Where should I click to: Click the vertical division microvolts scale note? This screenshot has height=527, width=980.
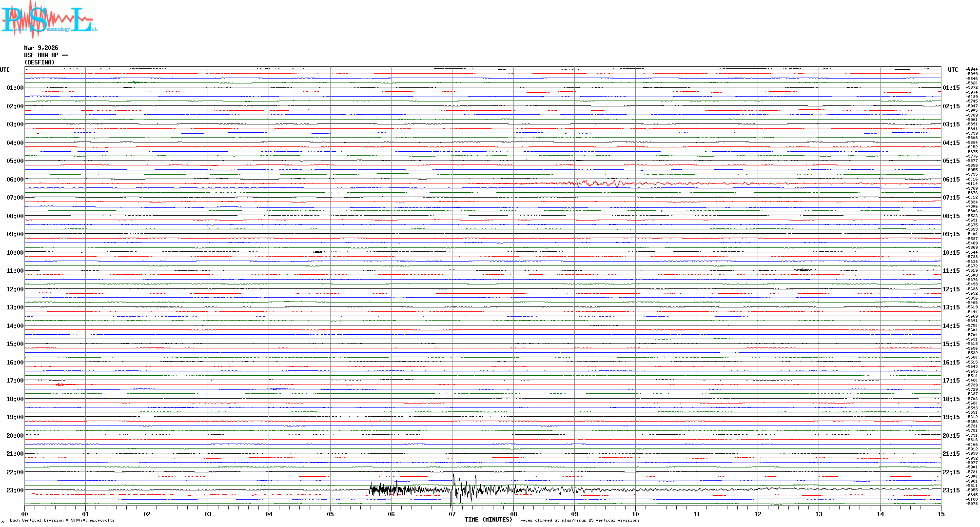62,520
